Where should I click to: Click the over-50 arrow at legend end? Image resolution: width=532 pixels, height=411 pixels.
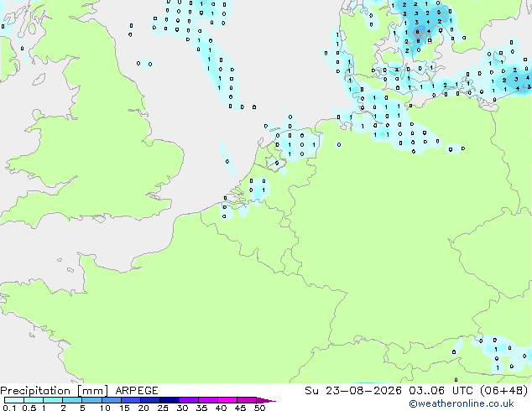click(x=266, y=400)
